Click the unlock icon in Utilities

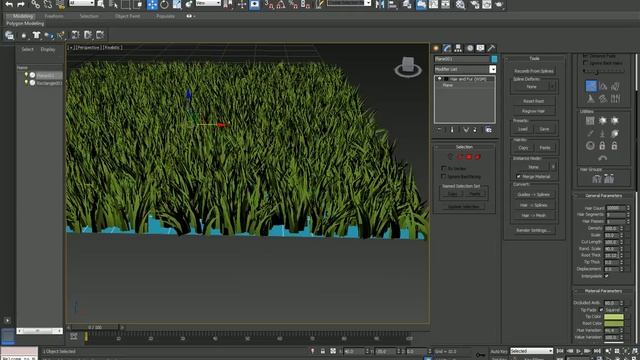(614, 145)
